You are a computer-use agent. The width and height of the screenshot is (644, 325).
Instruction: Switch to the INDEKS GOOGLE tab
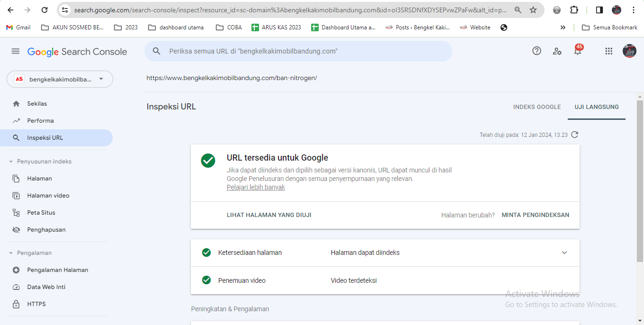[537, 107]
